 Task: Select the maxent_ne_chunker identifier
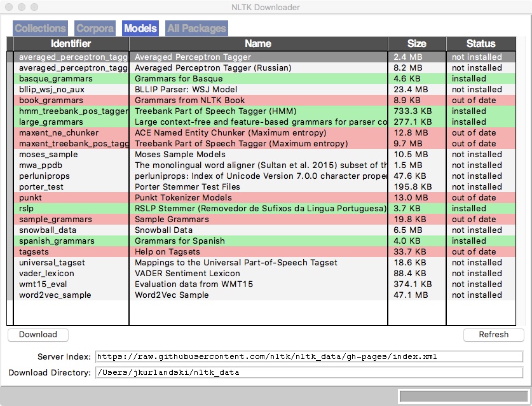coord(58,133)
